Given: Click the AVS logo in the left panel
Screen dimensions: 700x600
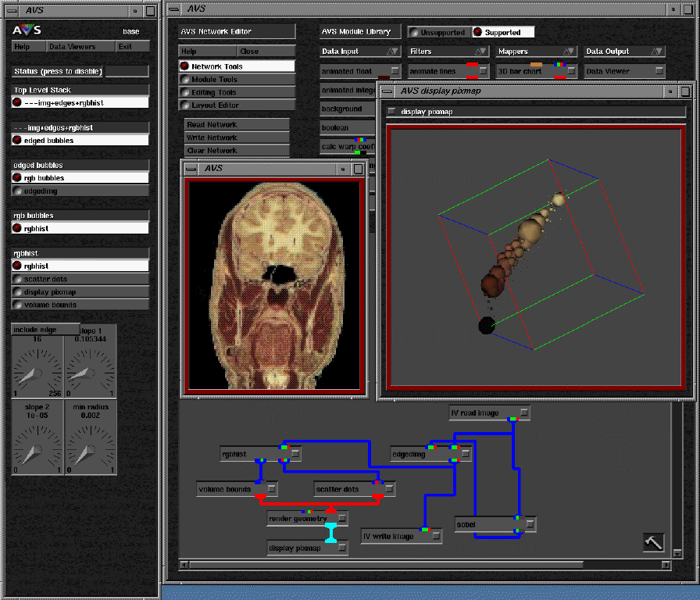Looking at the screenshot, I should click(27, 30).
